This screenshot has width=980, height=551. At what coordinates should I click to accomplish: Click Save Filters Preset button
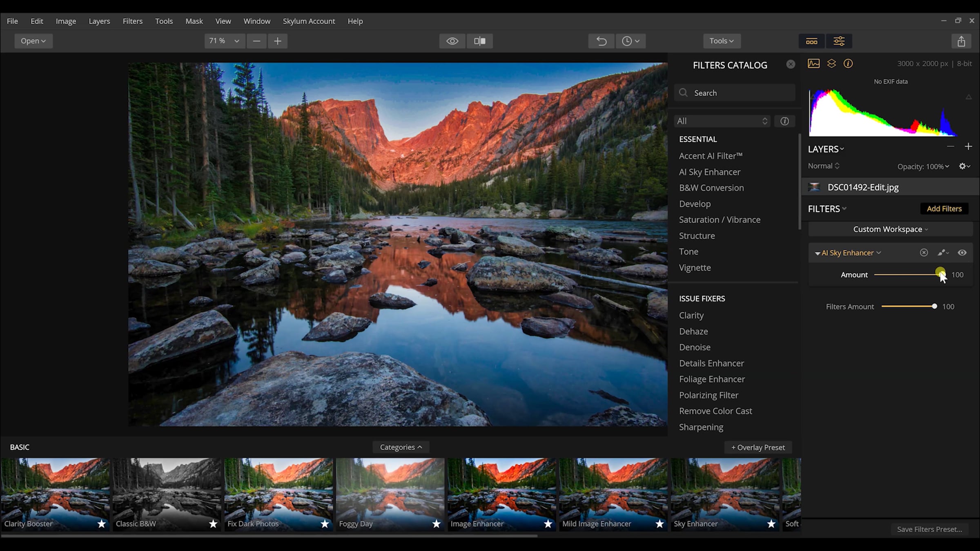(929, 529)
